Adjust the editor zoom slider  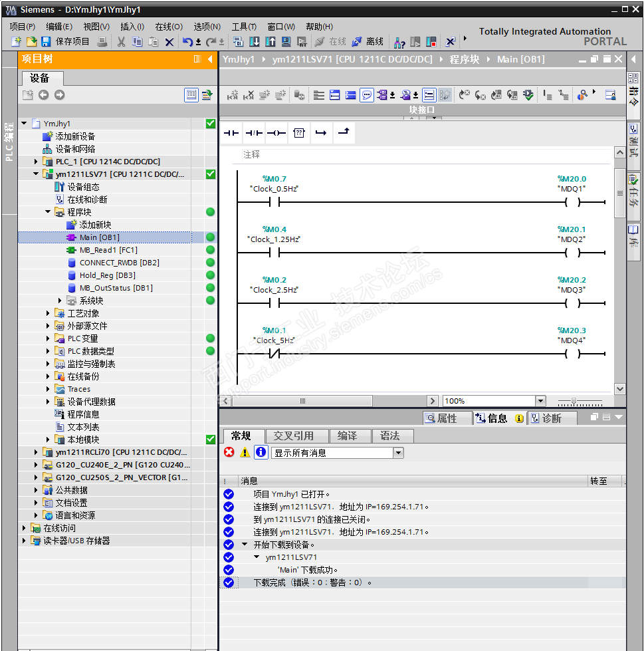pos(574,401)
